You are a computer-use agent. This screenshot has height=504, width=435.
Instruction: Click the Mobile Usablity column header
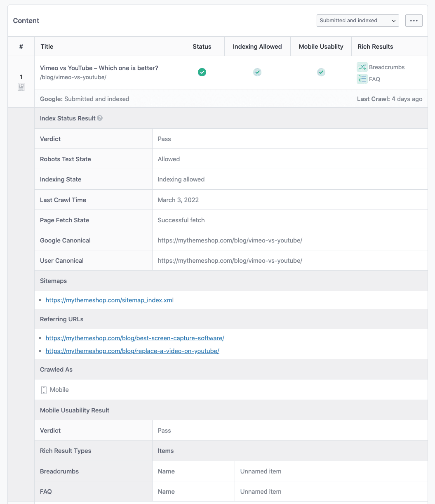click(x=321, y=46)
